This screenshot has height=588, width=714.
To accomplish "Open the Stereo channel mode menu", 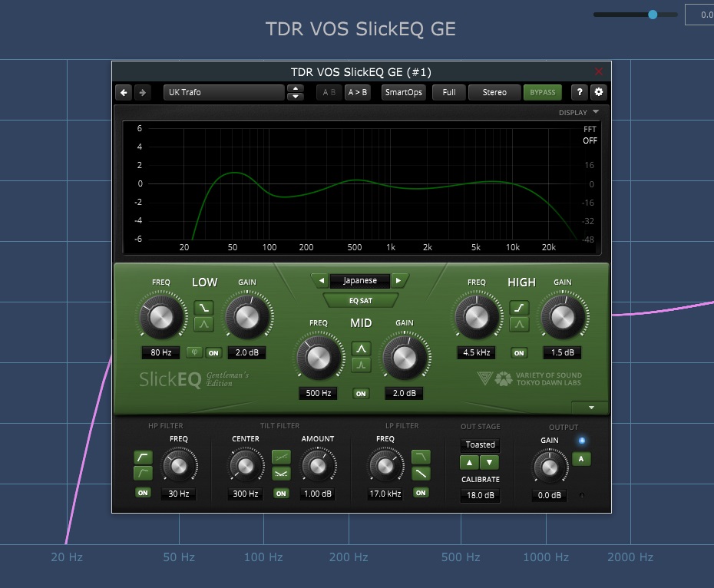I will (x=494, y=92).
